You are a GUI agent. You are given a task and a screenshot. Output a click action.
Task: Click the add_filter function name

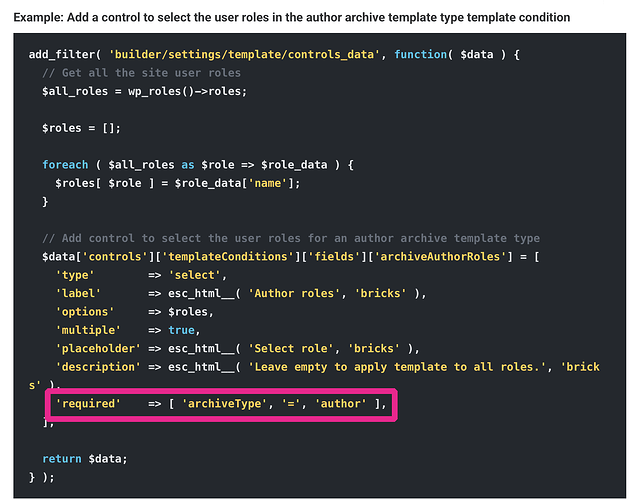tap(62, 55)
